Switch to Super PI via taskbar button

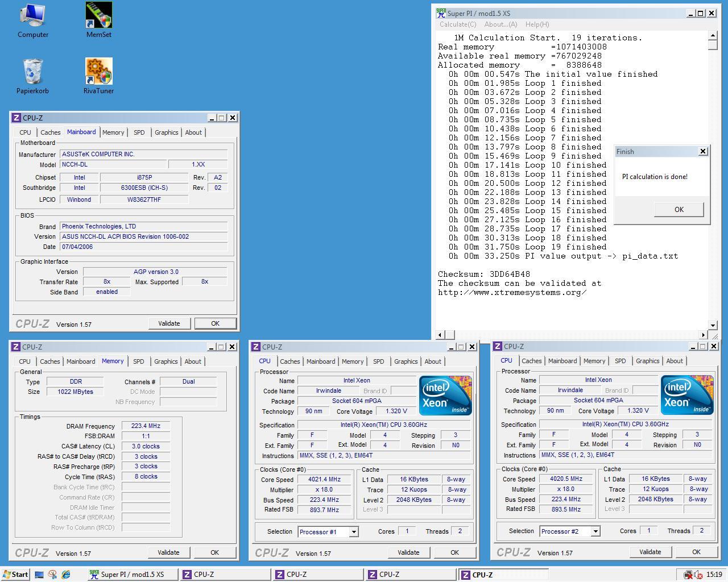pyautogui.click(x=132, y=575)
